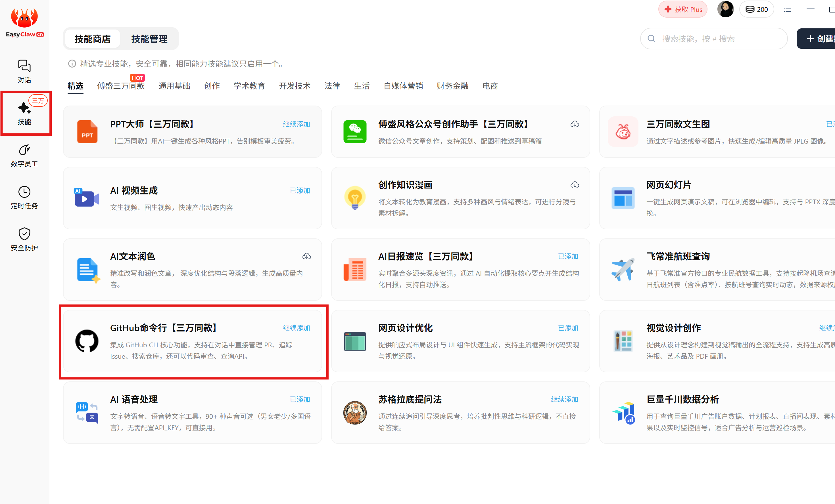The width and height of the screenshot is (835, 504).
Task: Click the 三万同款文生图 lobster icon
Action: pos(623,131)
